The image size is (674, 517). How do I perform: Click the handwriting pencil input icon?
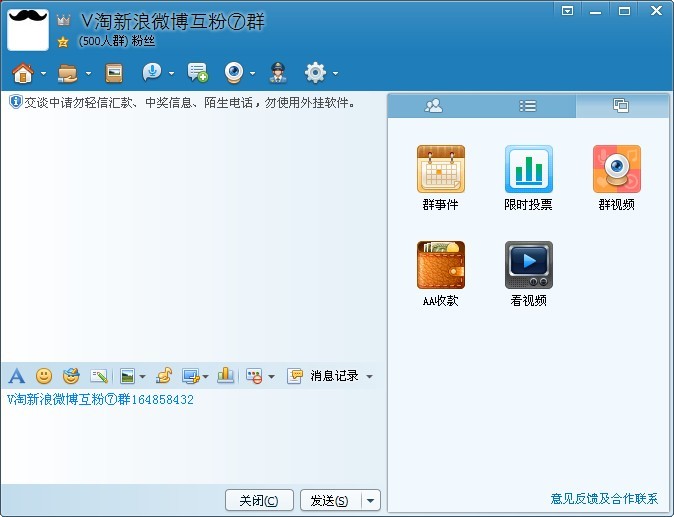tap(99, 376)
